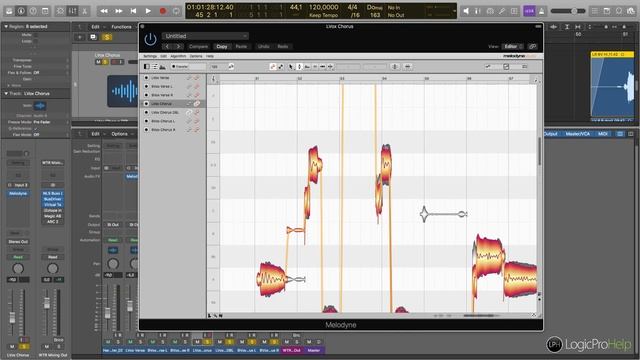Select the Melodyne Note Separation tool
Image resolution: width=640 pixels, height=360 pixels.
tap(330, 67)
